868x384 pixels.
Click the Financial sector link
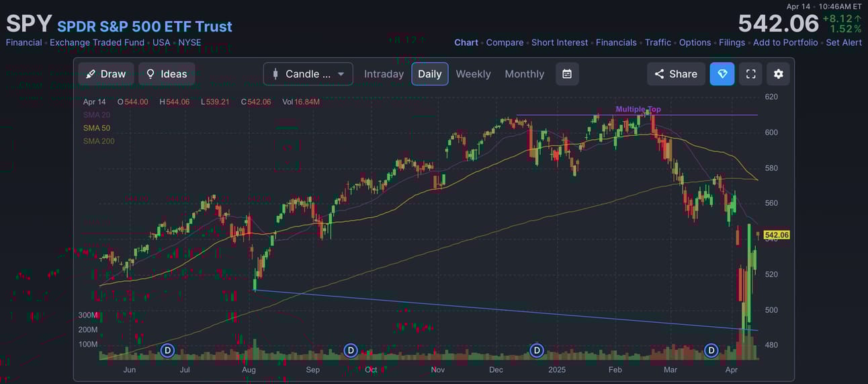pyautogui.click(x=24, y=42)
